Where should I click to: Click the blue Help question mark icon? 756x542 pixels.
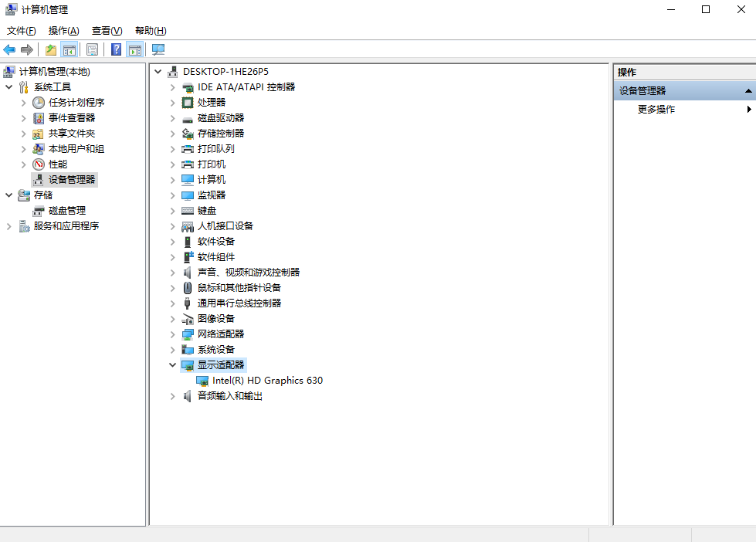pos(116,49)
